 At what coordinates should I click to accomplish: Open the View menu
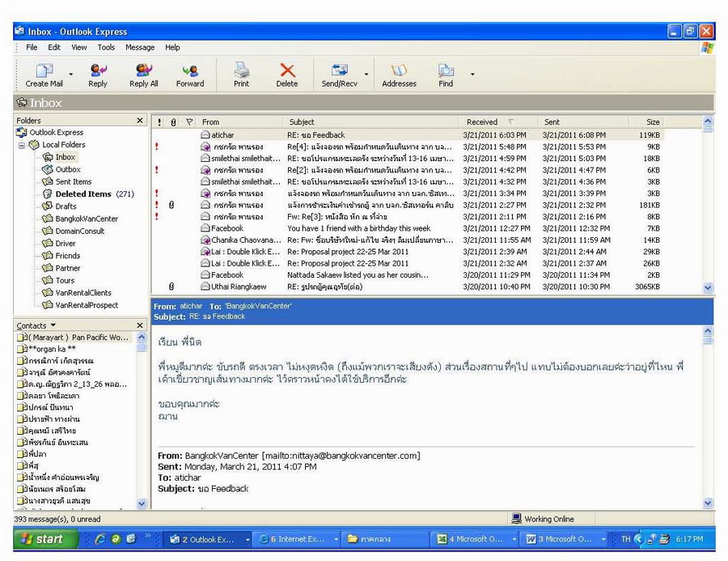[x=79, y=47]
